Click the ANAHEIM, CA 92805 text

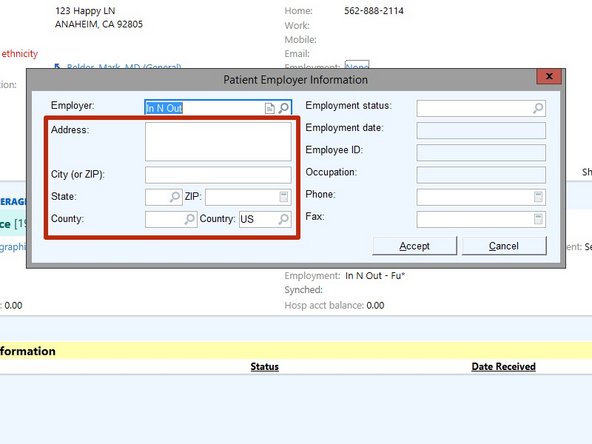pos(99,25)
